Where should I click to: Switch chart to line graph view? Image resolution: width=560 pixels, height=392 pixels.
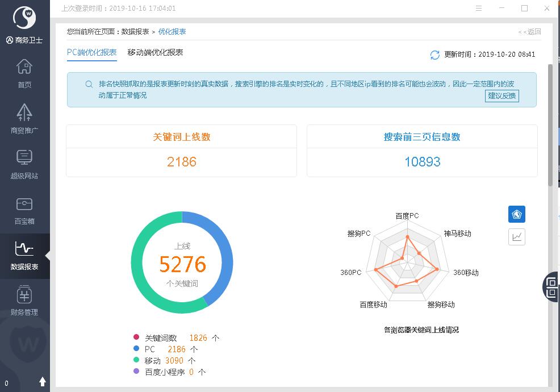pos(516,237)
